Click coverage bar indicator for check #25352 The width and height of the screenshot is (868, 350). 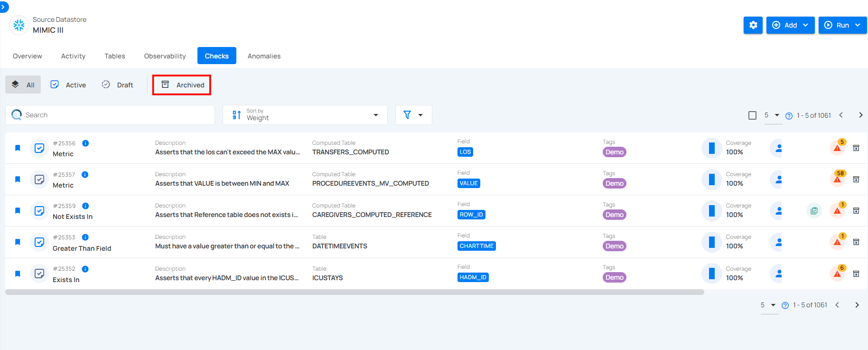coord(711,274)
